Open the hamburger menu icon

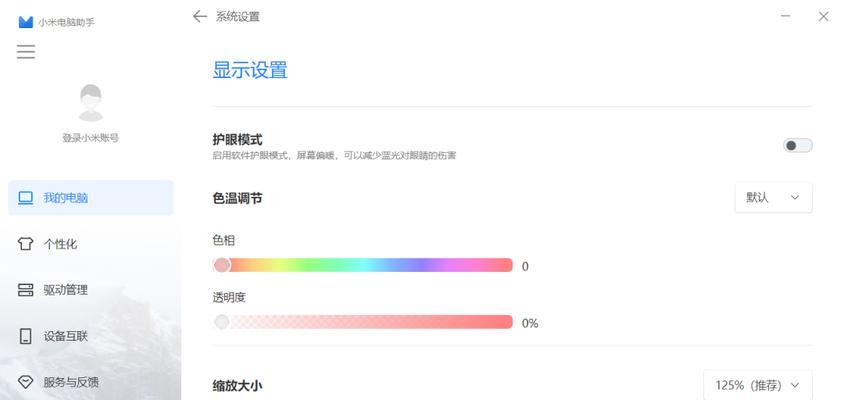point(26,52)
